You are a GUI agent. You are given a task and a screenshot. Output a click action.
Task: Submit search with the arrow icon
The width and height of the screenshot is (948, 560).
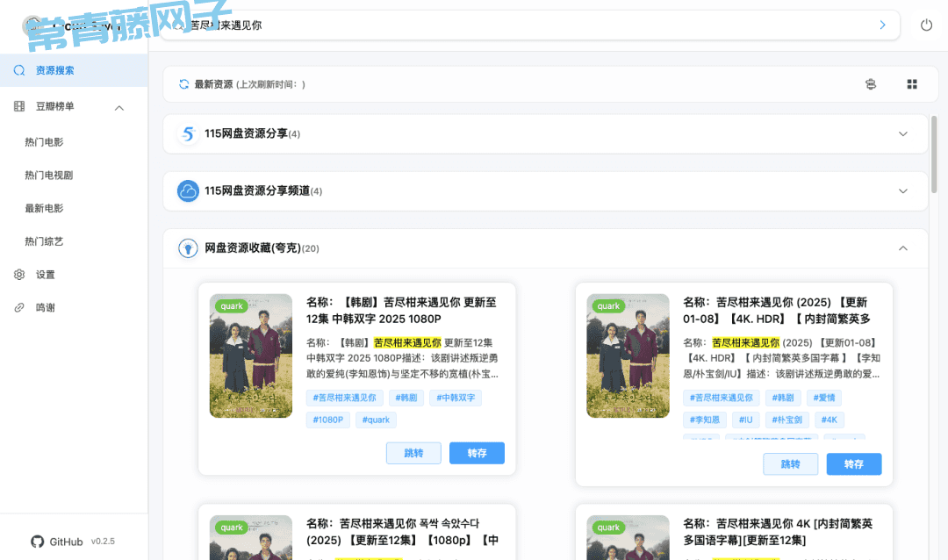pos(882,25)
